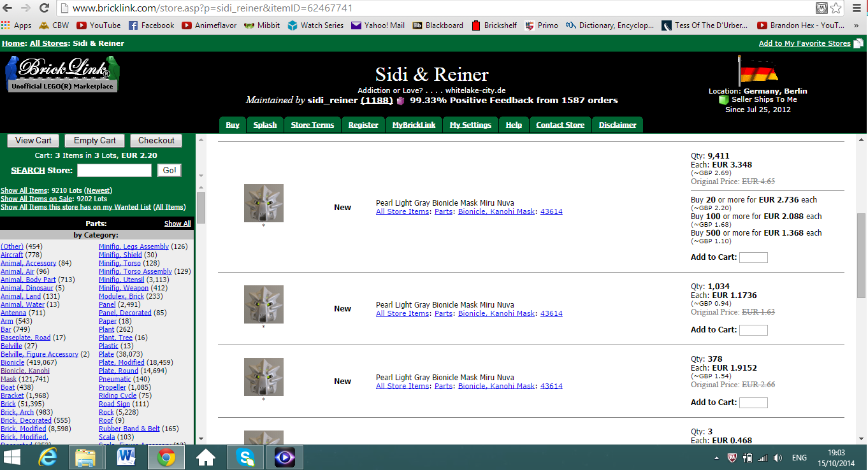Image resolution: width=868 pixels, height=470 pixels.
Task: Open the Chrome hamburger menu
Action: [x=857, y=8]
